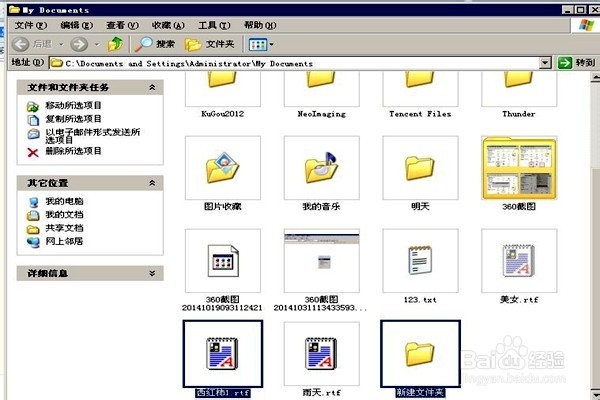
Task: Open the Tools (工具) menu
Action: (x=214, y=25)
